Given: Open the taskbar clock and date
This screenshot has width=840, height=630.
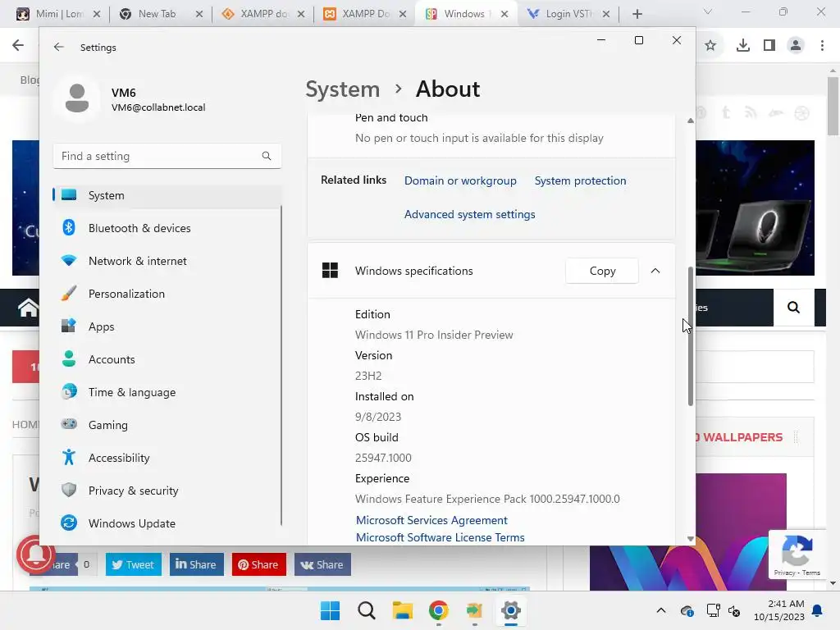Looking at the screenshot, I should tap(779, 610).
